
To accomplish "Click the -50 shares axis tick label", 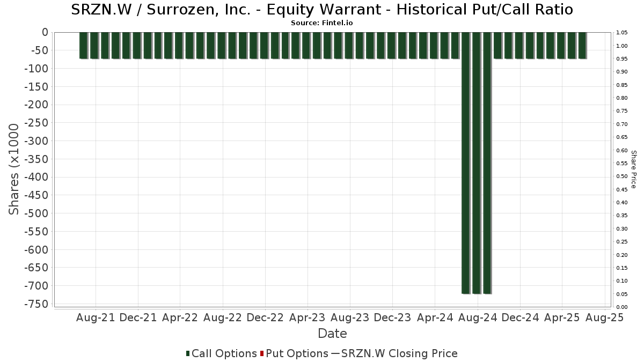I will [x=39, y=50].
